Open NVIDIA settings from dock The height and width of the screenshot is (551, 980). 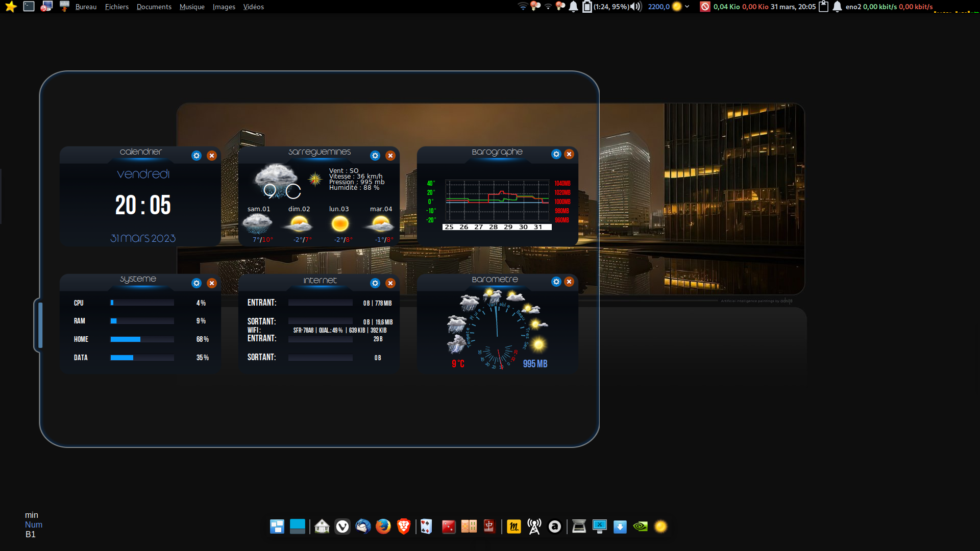click(x=640, y=526)
